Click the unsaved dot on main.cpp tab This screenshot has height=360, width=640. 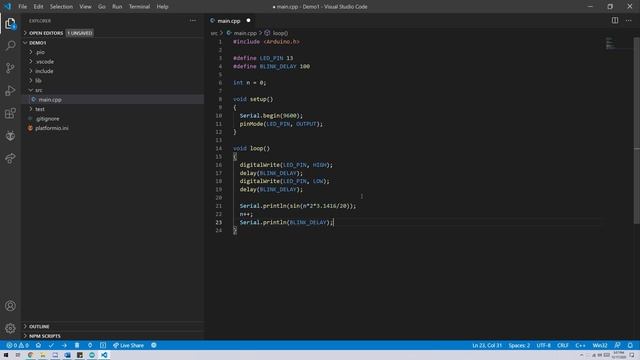tap(248, 20)
